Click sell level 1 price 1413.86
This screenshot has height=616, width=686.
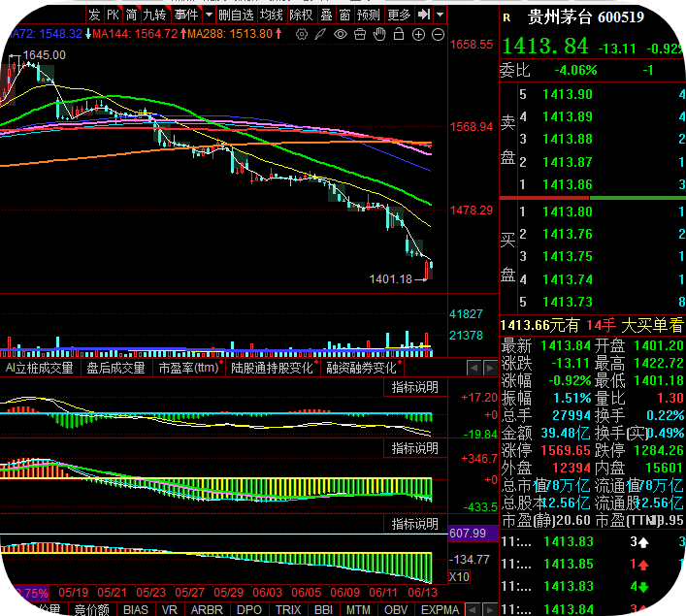click(x=568, y=184)
